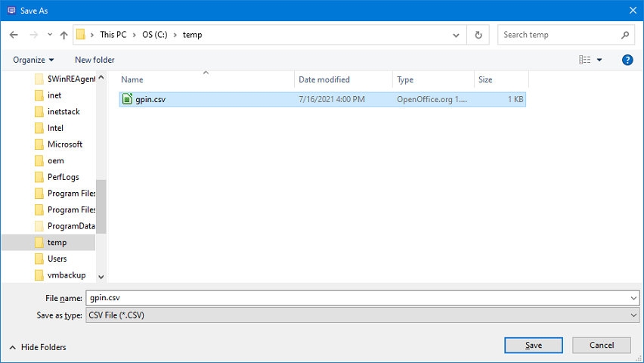Select the gpin.csv file icon
The image size is (644, 363).
coord(127,99)
